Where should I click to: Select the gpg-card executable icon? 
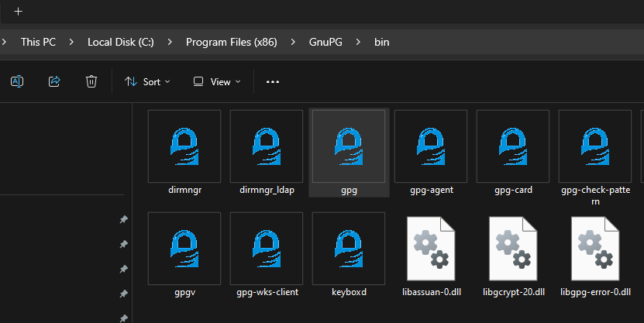(x=513, y=146)
